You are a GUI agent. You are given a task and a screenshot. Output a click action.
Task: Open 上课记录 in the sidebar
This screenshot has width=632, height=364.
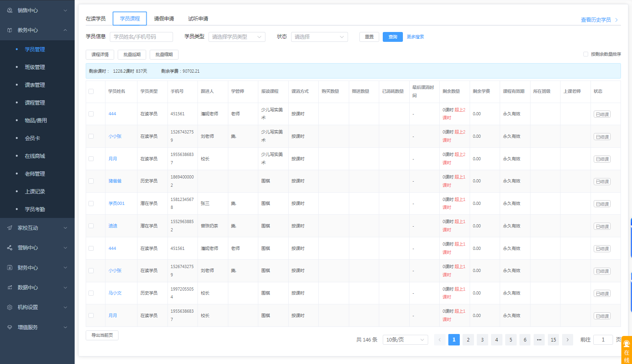click(x=35, y=191)
